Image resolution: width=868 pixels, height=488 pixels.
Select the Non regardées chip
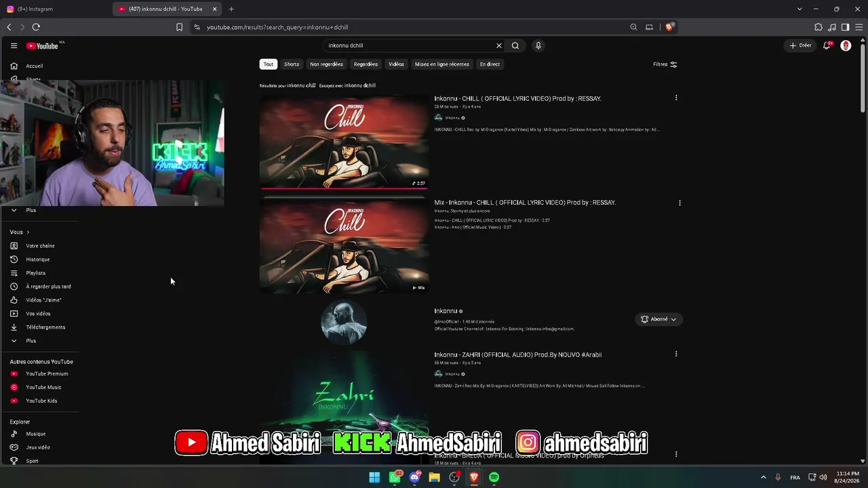pyautogui.click(x=326, y=64)
